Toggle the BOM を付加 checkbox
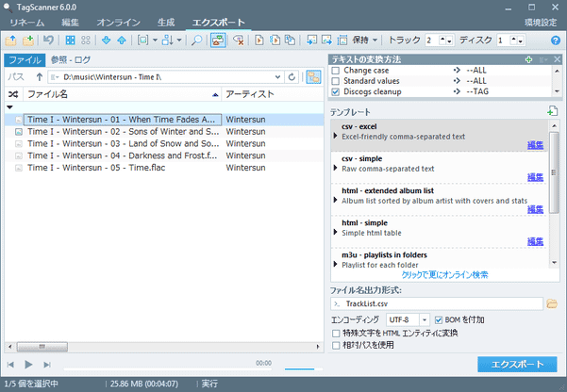The width and height of the screenshot is (567, 392). (x=439, y=320)
